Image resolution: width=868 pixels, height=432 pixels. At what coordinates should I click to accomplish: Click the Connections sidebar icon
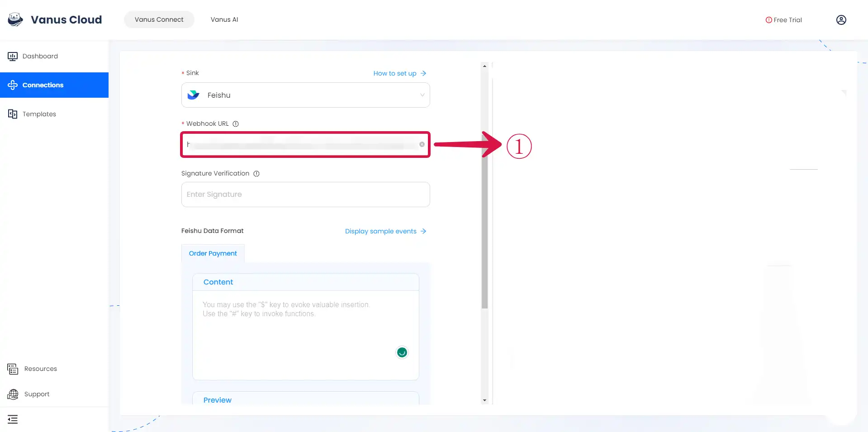(13, 85)
